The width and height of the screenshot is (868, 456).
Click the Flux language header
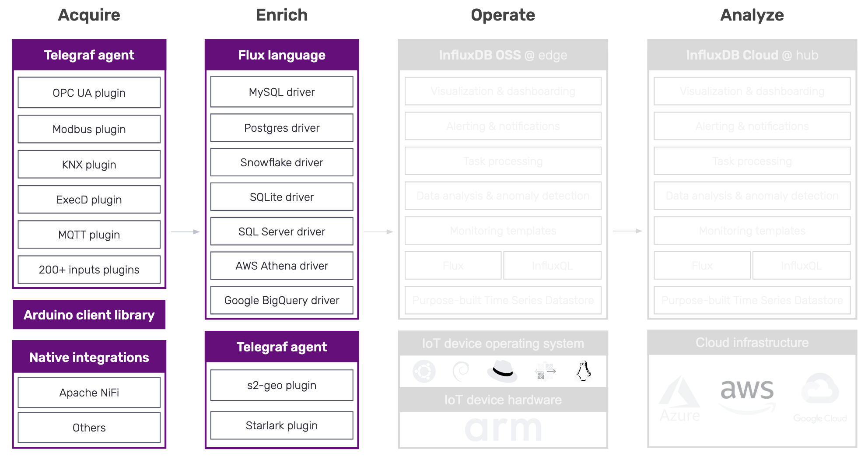(282, 55)
